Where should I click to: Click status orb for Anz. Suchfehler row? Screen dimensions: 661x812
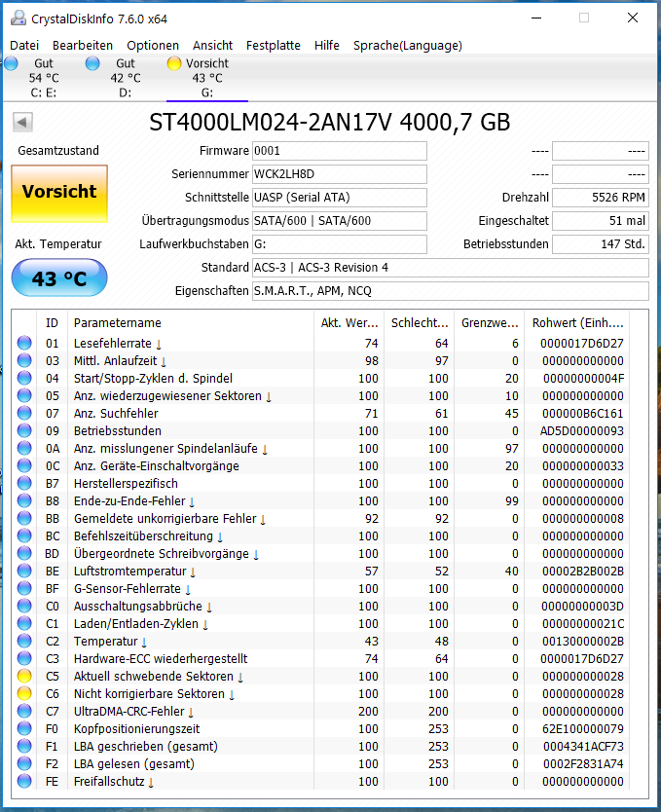click(x=24, y=413)
